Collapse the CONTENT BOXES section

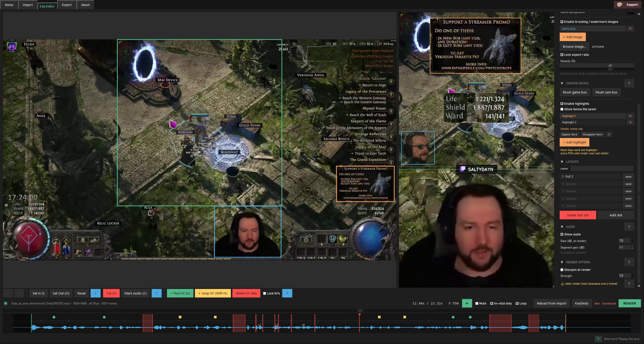click(562, 83)
